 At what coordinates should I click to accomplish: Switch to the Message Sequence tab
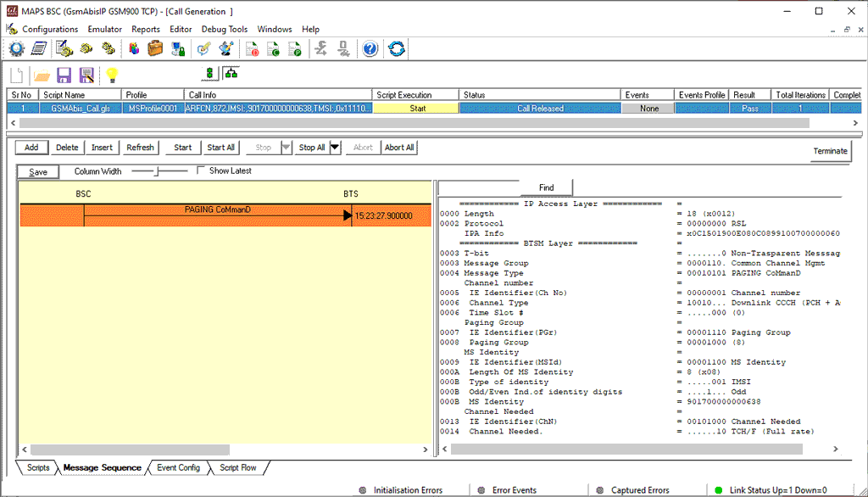[103, 467]
